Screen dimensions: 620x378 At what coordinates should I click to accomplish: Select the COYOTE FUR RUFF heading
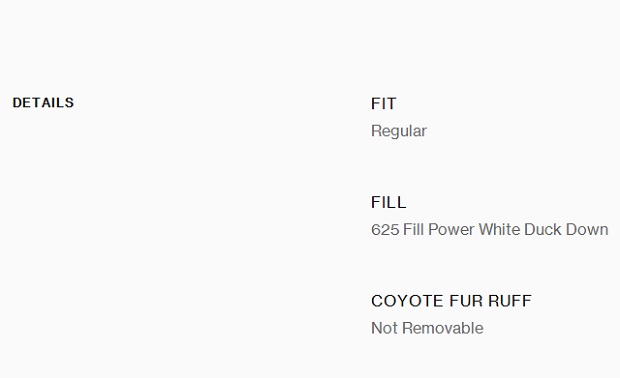coord(451,301)
